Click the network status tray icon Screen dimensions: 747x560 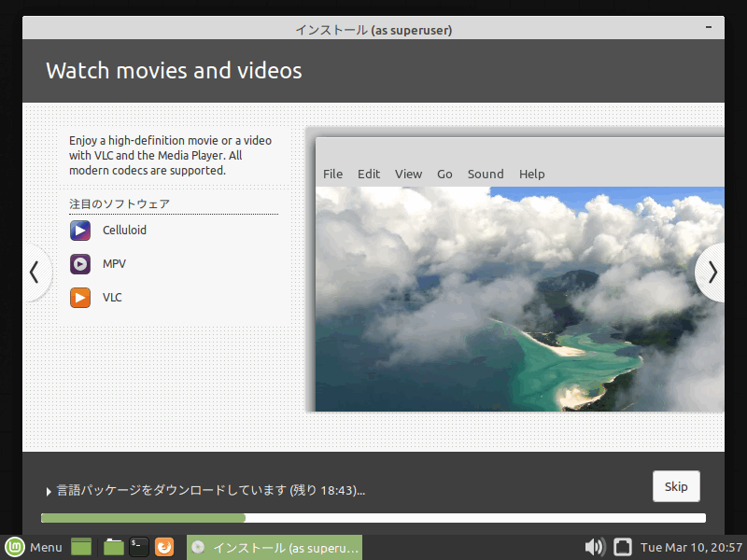pyautogui.click(x=622, y=547)
